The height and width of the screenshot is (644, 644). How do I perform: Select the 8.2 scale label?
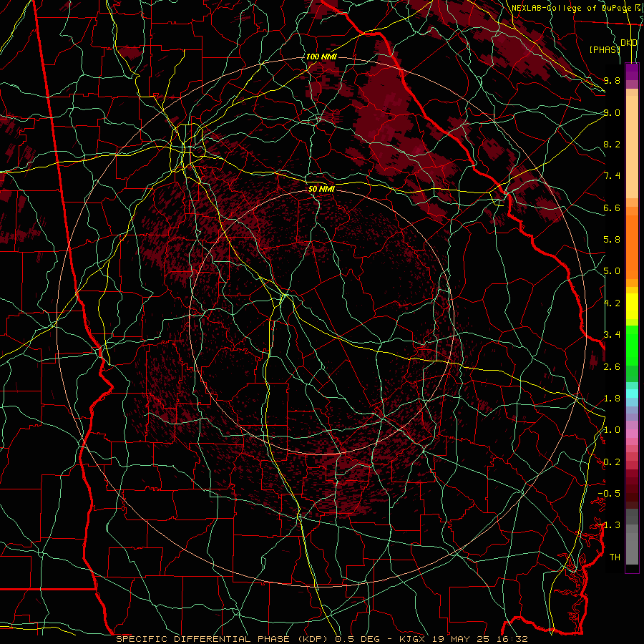[x=612, y=144]
